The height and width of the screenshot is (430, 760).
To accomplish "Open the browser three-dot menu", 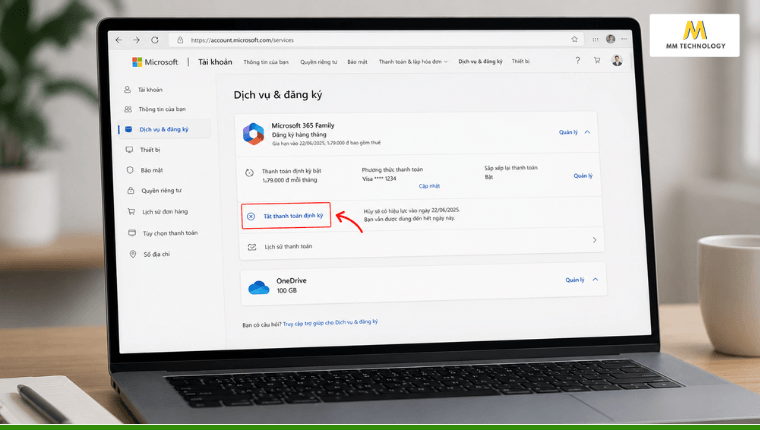I will (624, 39).
